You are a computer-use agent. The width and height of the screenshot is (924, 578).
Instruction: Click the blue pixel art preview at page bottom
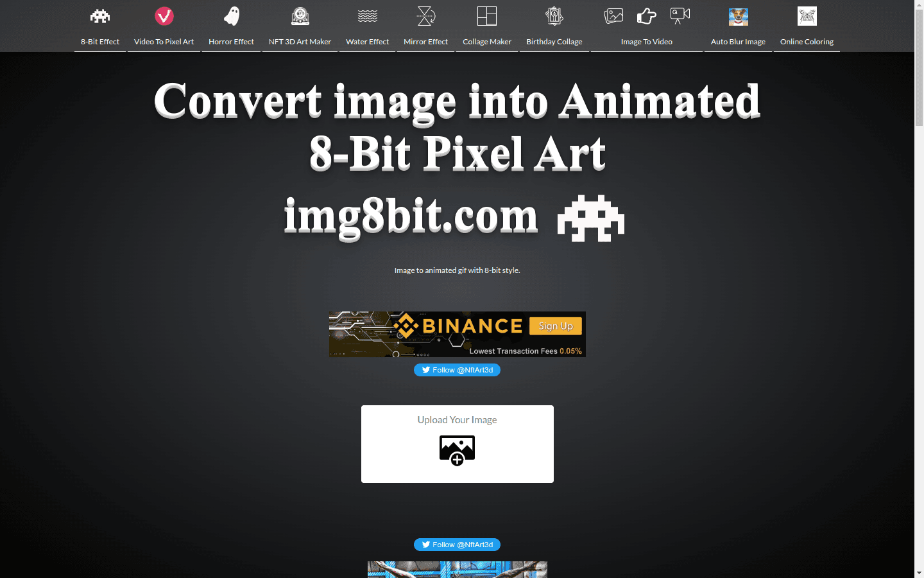tap(457, 570)
